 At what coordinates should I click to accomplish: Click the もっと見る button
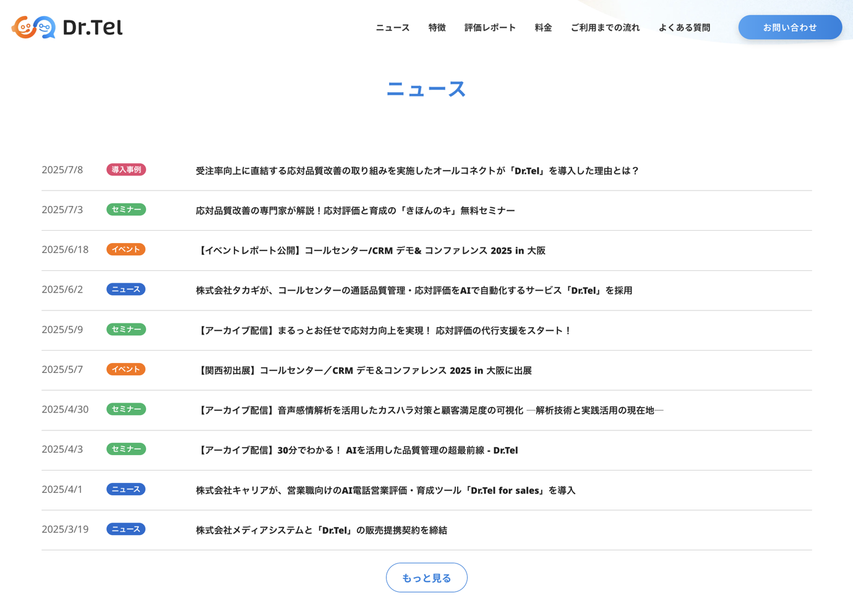pyautogui.click(x=427, y=578)
